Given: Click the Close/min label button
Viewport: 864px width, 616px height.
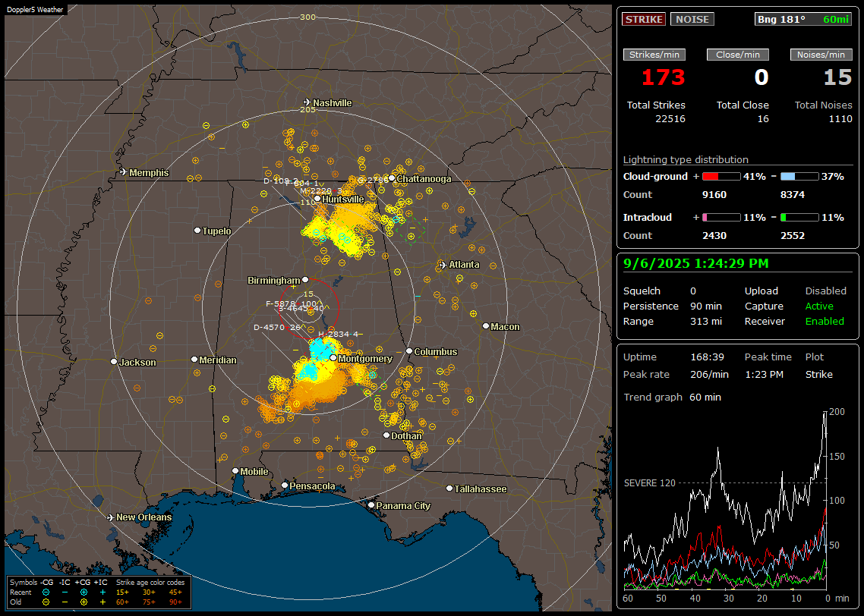Looking at the screenshot, I should click(738, 55).
